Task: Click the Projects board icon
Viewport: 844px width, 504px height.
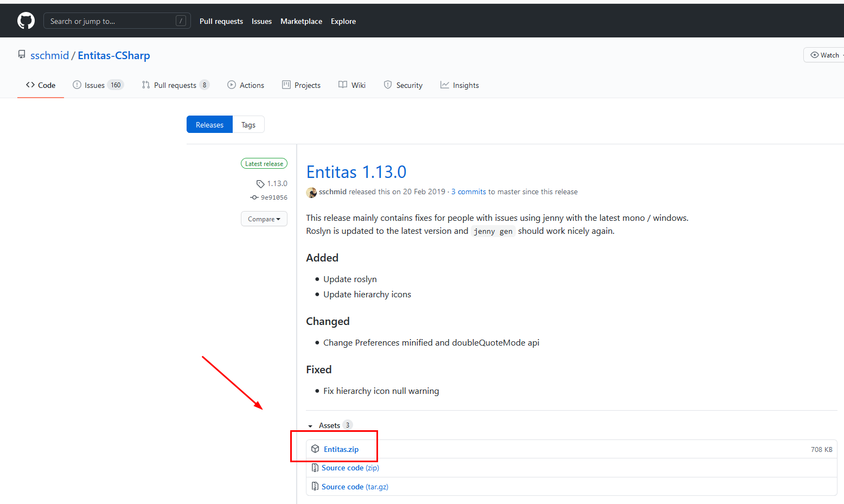Action: click(x=286, y=85)
